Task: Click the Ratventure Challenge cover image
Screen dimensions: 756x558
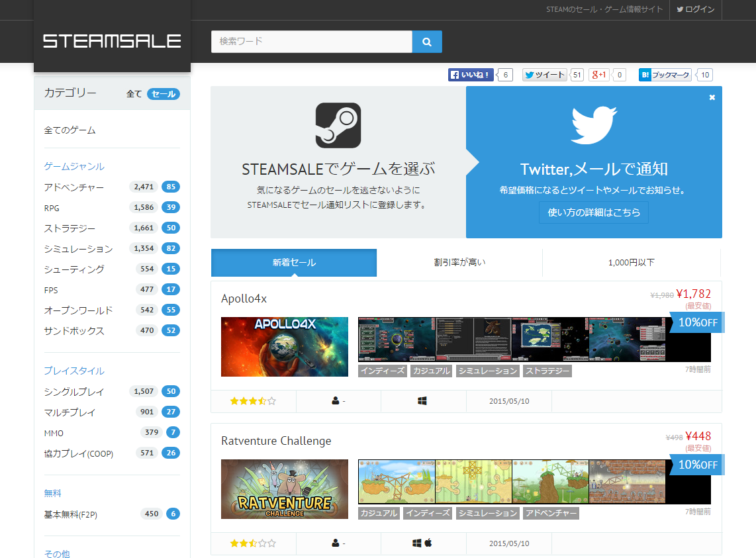Action: [x=285, y=489]
